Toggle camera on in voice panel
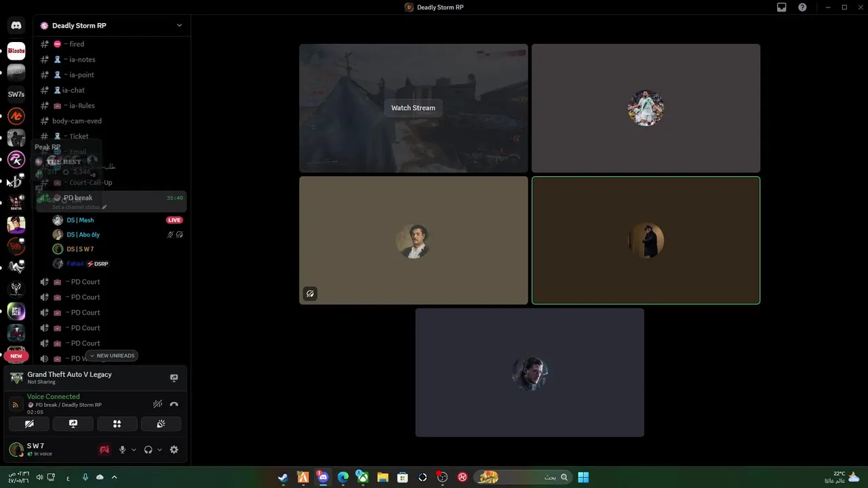 click(29, 424)
